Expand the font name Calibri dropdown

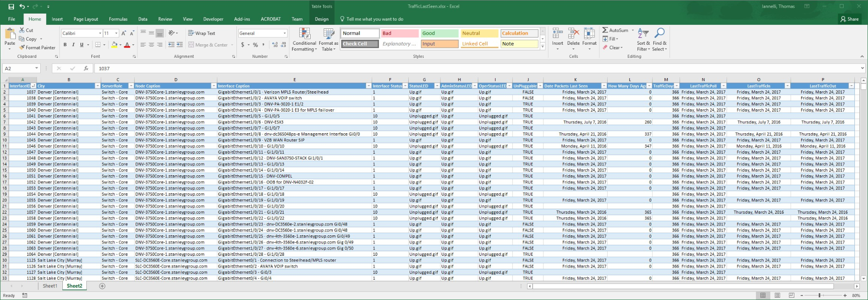pyautogui.click(x=100, y=33)
